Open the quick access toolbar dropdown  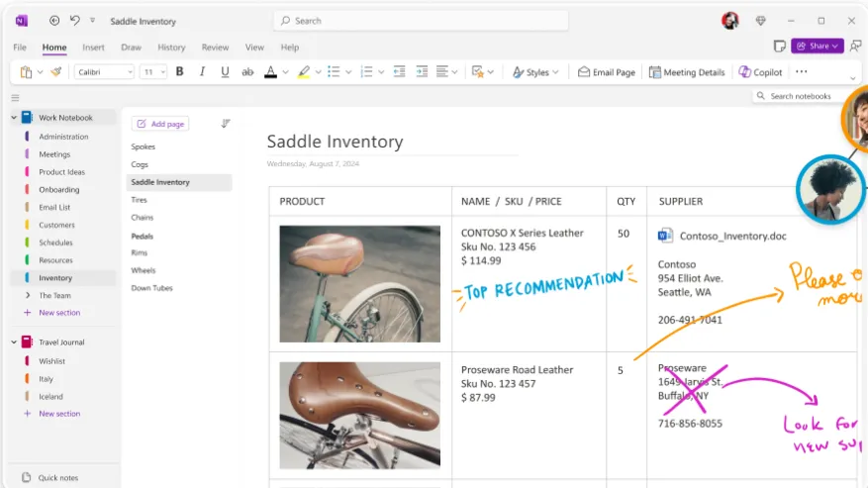click(92, 21)
